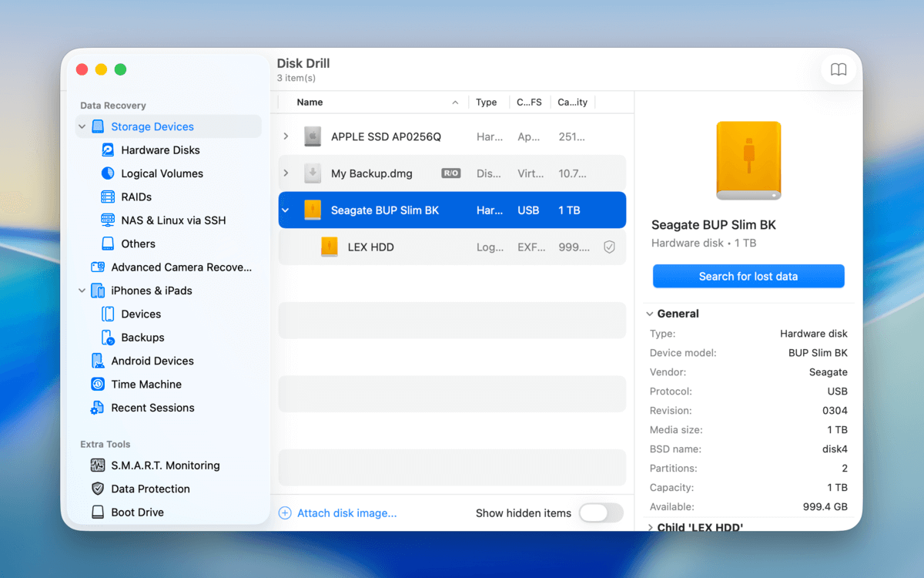Select the Logical Volumes icon
Viewport: 924px width, 578px height.
point(108,173)
